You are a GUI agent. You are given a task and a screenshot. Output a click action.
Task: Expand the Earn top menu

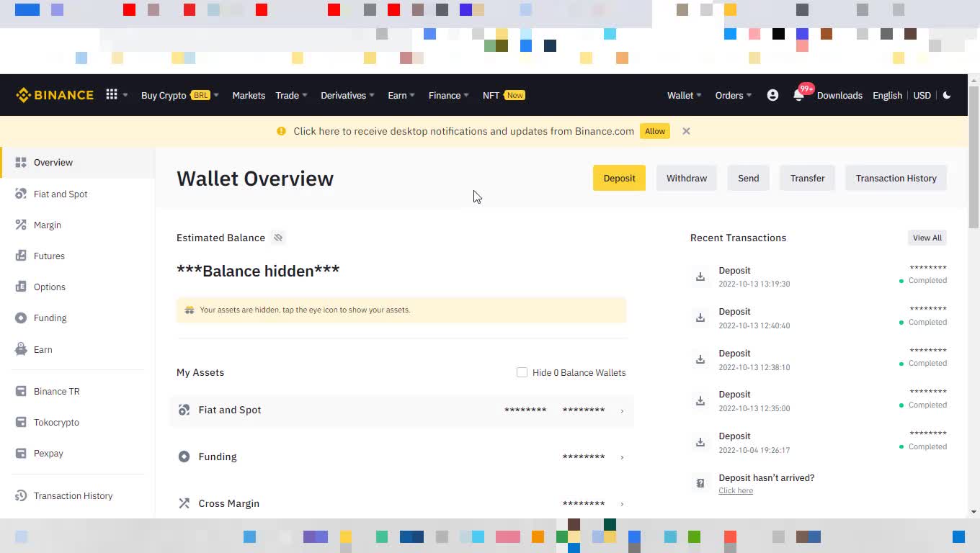click(401, 95)
